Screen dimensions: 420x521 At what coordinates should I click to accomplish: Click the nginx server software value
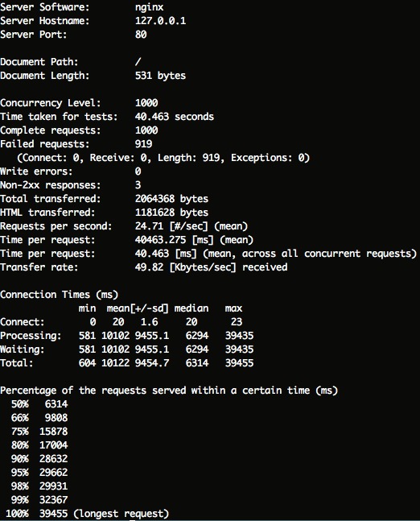tap(149, 7)
